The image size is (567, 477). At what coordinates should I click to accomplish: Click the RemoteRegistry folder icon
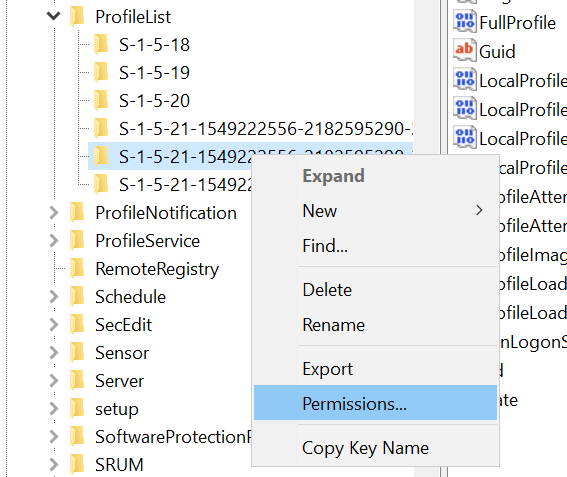(x=77, y=268)
